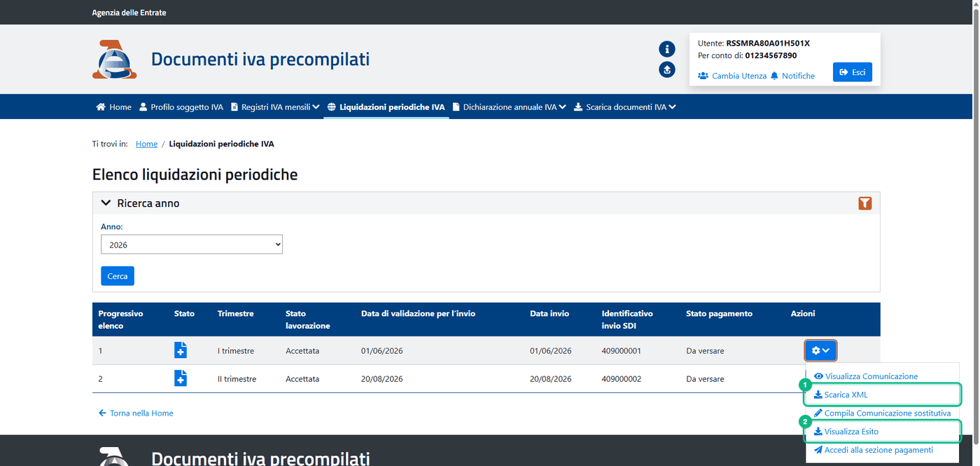Choose Accedi alla sezione pagamenti

tap(874, 450)
